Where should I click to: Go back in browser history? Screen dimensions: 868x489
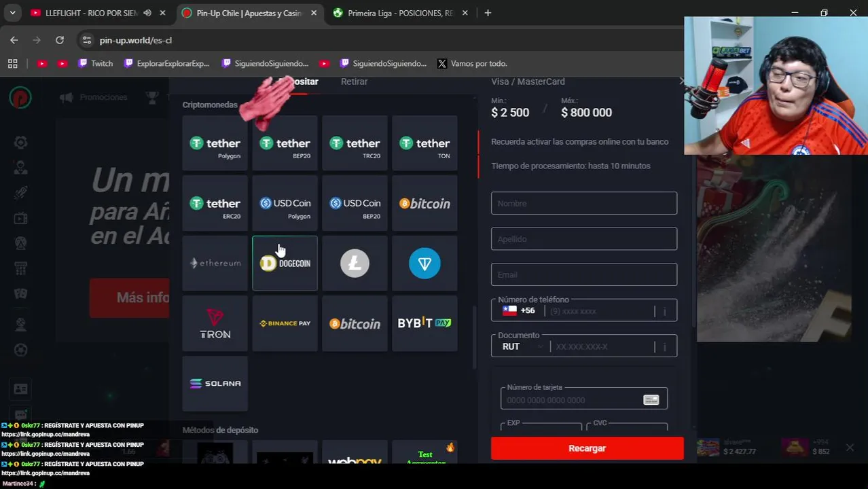14,40
